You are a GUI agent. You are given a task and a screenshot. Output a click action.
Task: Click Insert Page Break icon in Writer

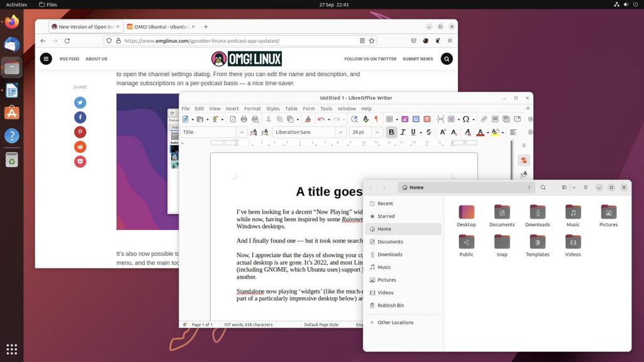(440, 119)
